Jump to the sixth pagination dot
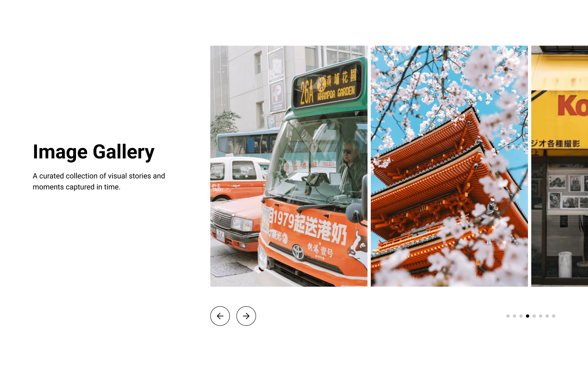This screenshot has height=367, width=588. point(541,316)
